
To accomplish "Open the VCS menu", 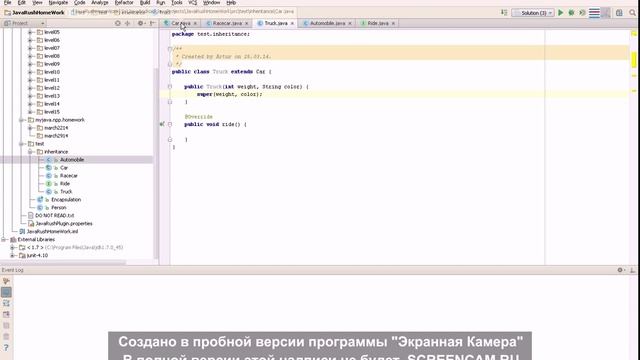I will pyautogui.click(x=192, y=2).
